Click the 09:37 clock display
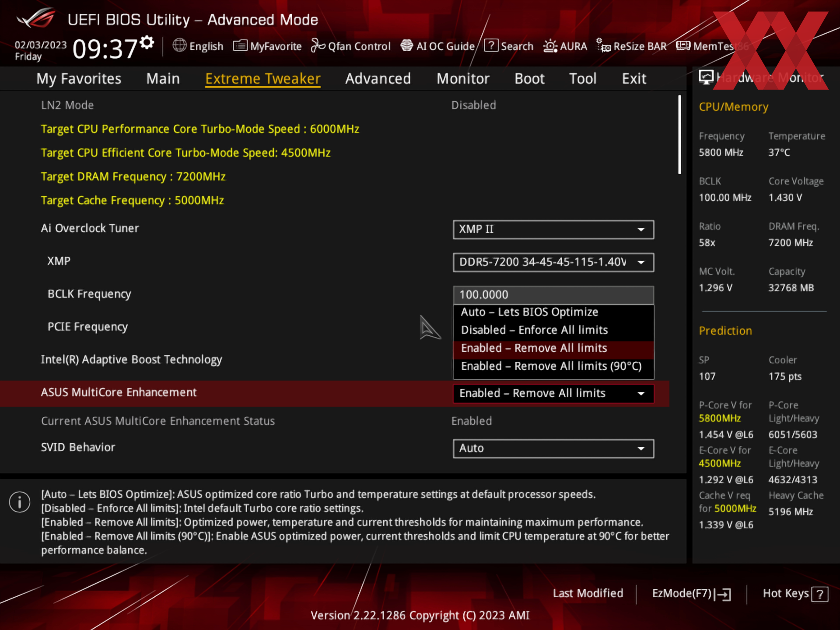The height and width of the screenshot is (630, 840). pyautogui.click(x=105, y=49)
